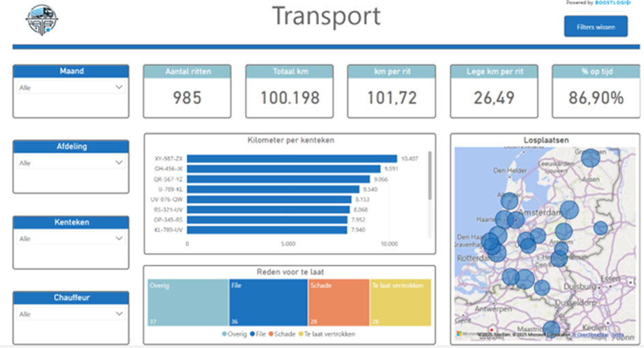Select the KL-789-UV bar in chart
Viewport: 644px width, 348px height.
[x=267, y=230]
